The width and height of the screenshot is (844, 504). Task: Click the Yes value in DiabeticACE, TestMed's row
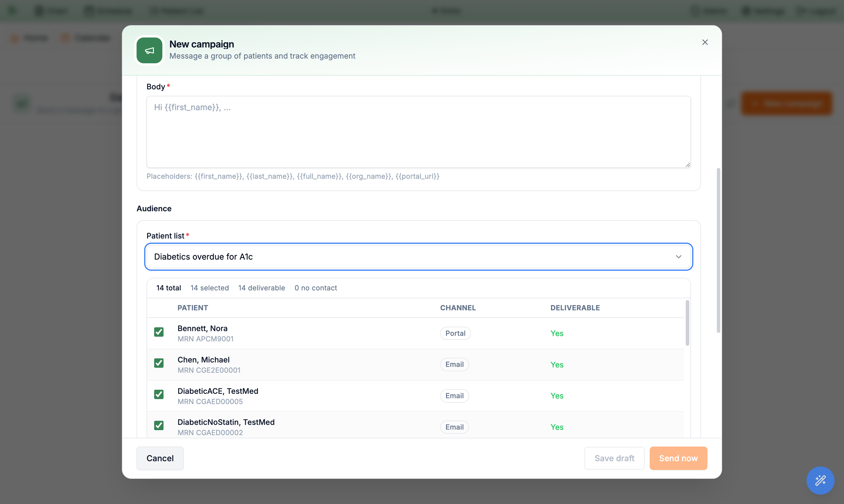557,396
